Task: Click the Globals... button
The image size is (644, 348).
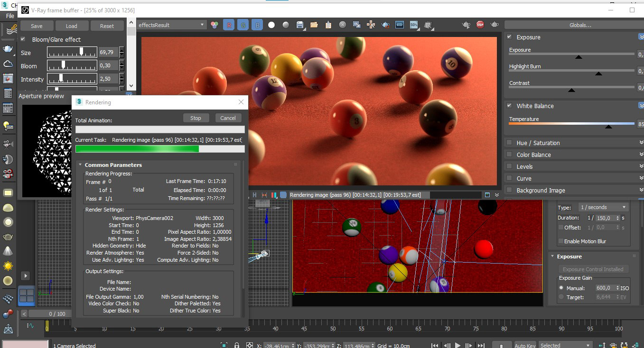Action: [580, 25]
